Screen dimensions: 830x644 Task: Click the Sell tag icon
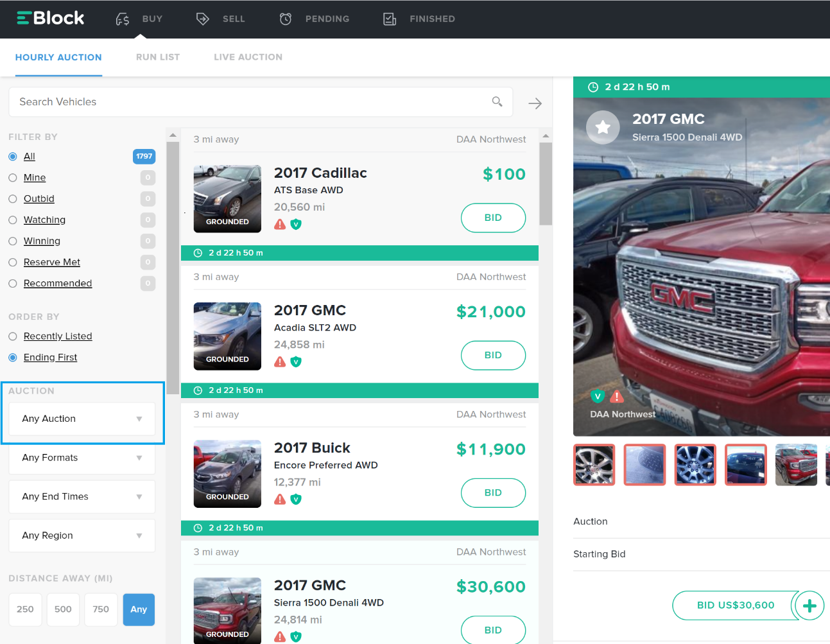(202, 19)
